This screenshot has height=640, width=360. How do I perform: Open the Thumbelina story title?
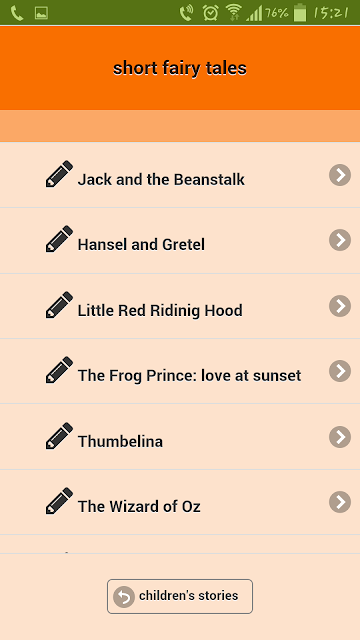click(x=120, y=441)
